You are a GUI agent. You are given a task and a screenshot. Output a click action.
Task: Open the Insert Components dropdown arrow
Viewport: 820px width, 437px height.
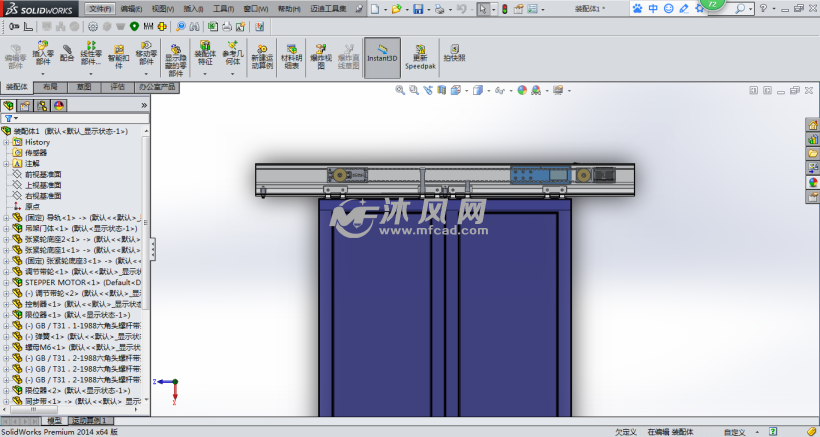[x=43, y=74]
